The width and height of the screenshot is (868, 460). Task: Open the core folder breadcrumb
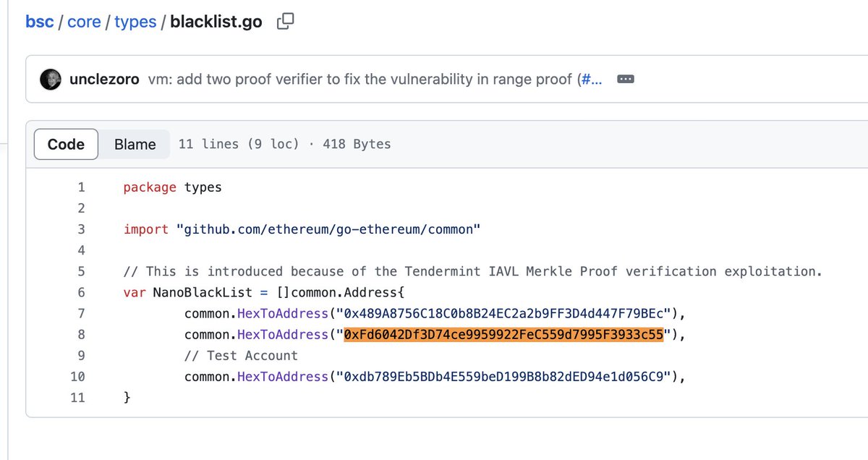(x=84, y=22)
